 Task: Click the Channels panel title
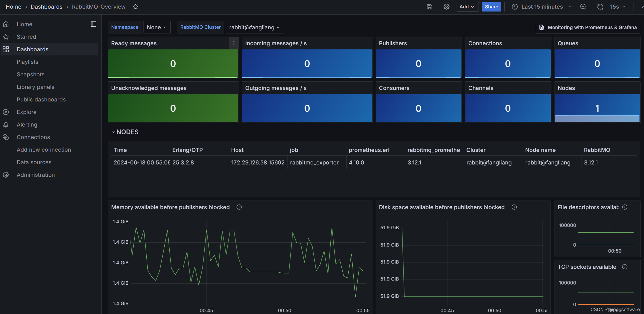point(481,88)
